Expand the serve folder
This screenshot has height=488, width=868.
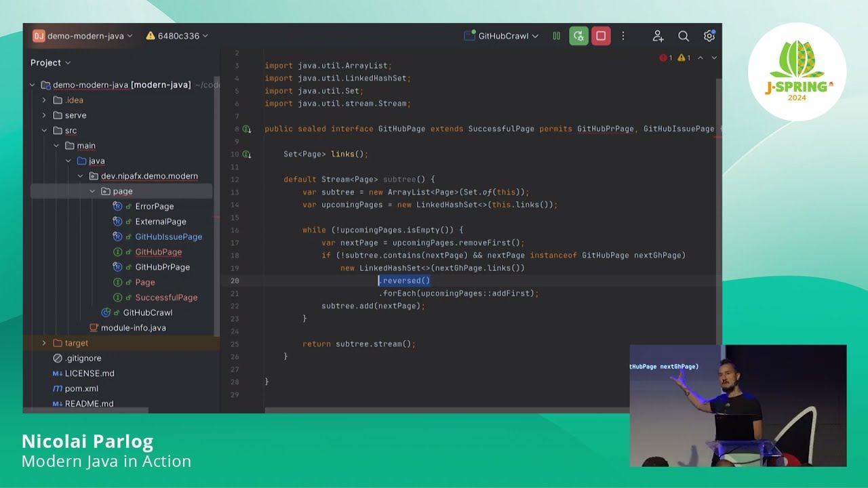pyautogui.click(x=44, y=115)
